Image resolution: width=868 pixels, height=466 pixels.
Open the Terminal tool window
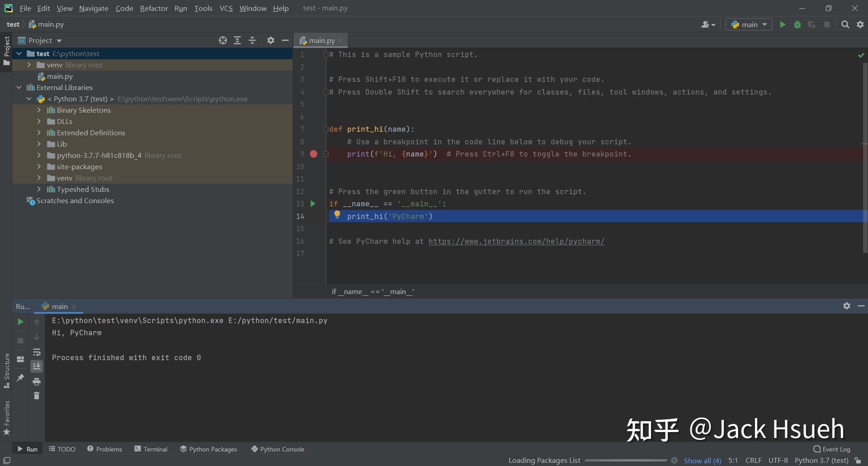[x=151, y=449]
